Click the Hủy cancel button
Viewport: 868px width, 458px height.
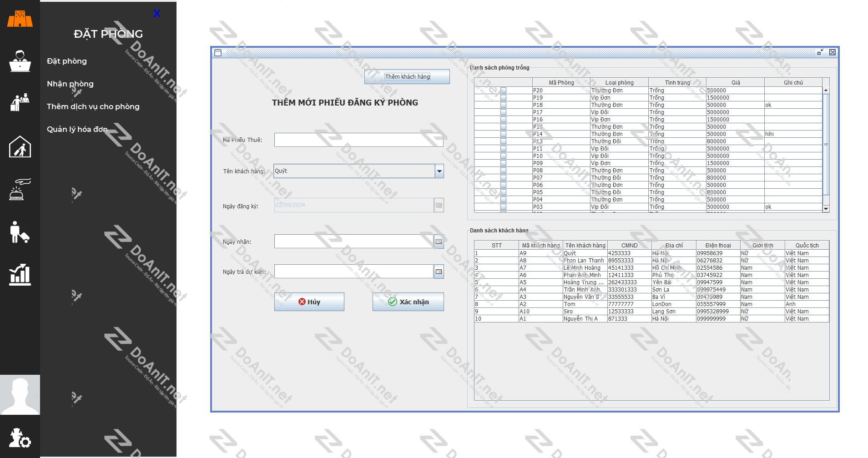click(309, 302)
